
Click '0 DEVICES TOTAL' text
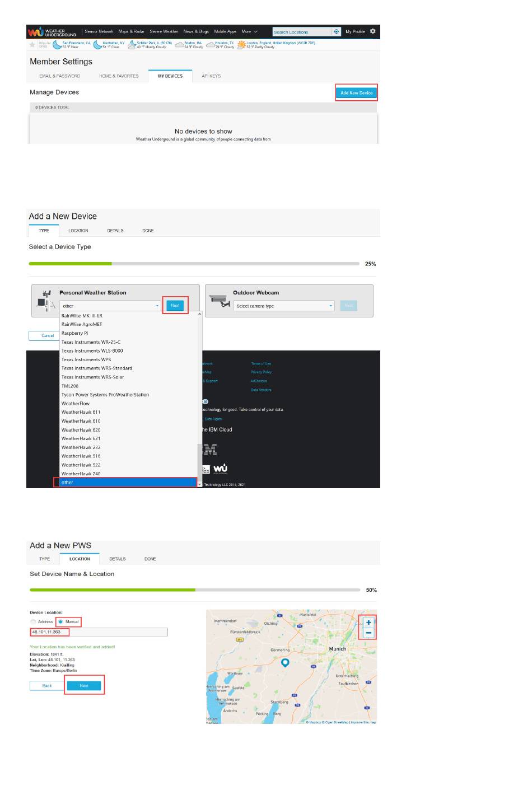pos(53,107)
